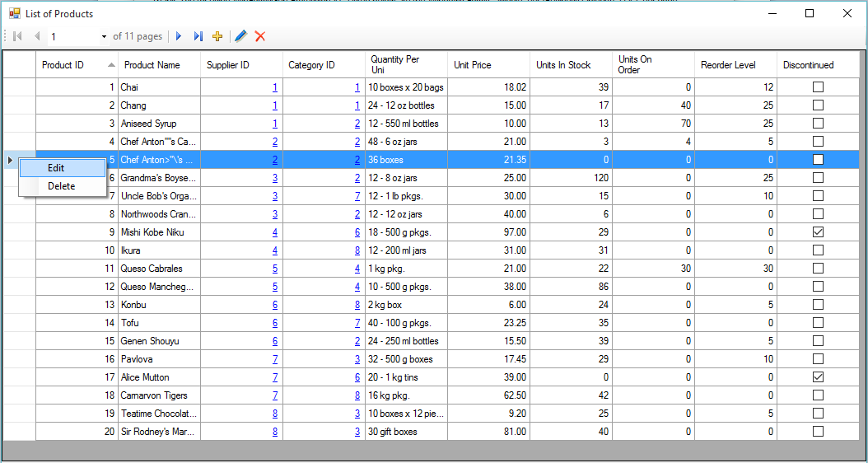Click the '16 kg pkg.' quantity cell

pyautogui.click(x=406, y=395)
